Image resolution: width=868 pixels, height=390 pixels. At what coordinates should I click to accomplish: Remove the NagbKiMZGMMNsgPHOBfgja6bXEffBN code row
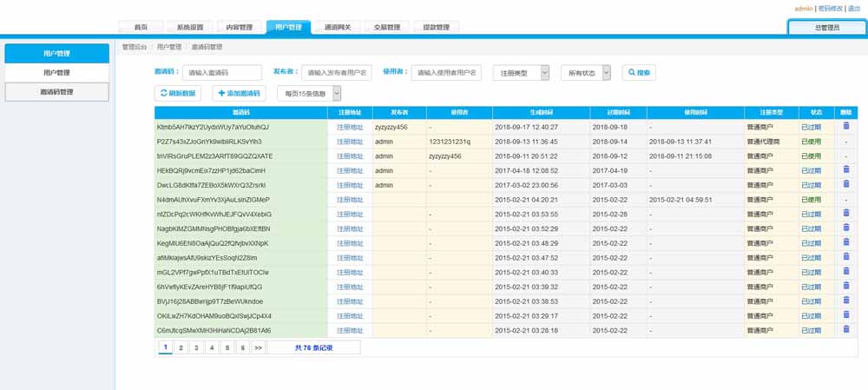coord(846,228)
